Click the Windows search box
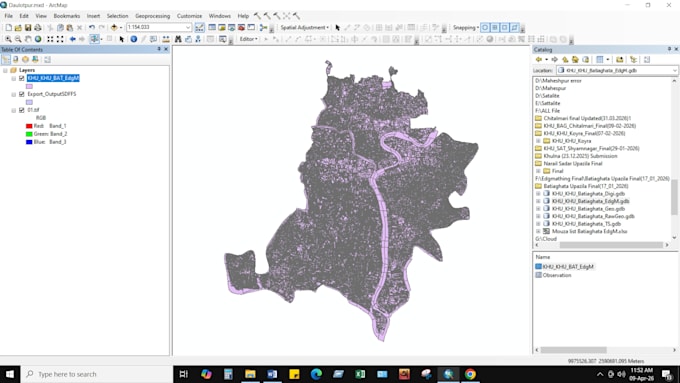Image resolution: width=680 pixels, height=383 pixels. click(x=97, y=374)
